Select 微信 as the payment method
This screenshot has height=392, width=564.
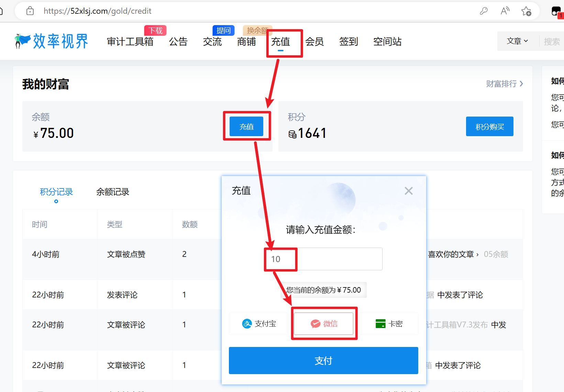pyautogui.click(x=323, y=324)
